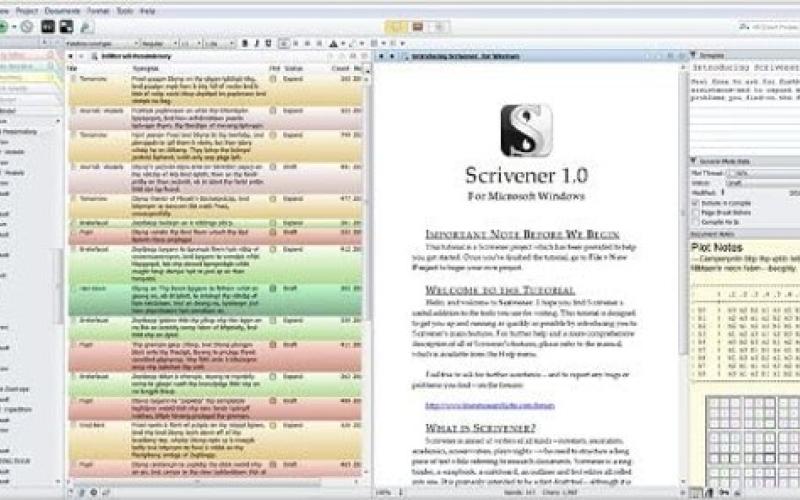Go back in Introducing Scrivener editor history
Image resolution: width=800 pixels, height=500 pixels.
click(x=381, y=56)
